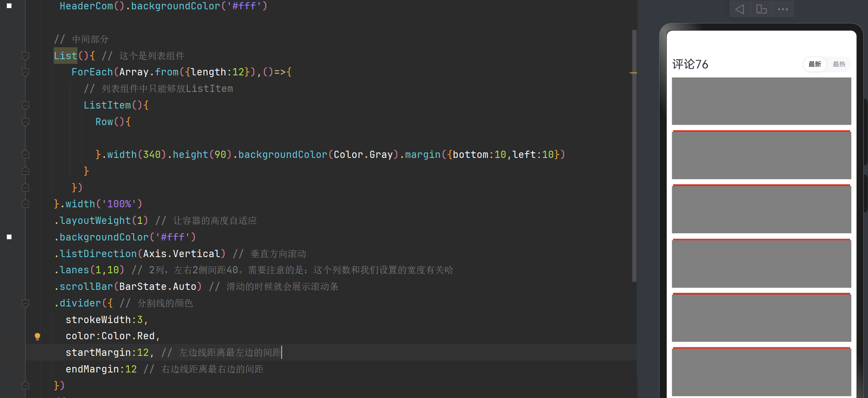The width and height of the screenshot is (868, 398).
Task: Open the previewer more options (three dots)
Action: point(783,9)
